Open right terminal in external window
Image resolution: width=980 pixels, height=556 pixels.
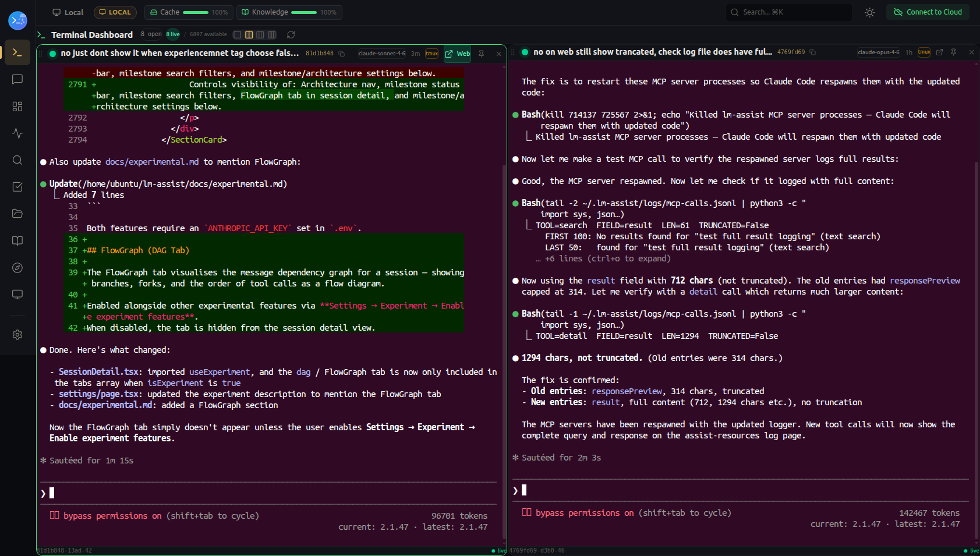(939, 52)
